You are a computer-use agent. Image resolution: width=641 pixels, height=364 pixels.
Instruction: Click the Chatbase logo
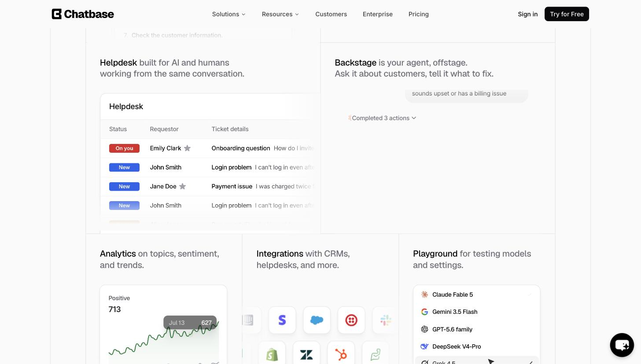coord(83,14)
